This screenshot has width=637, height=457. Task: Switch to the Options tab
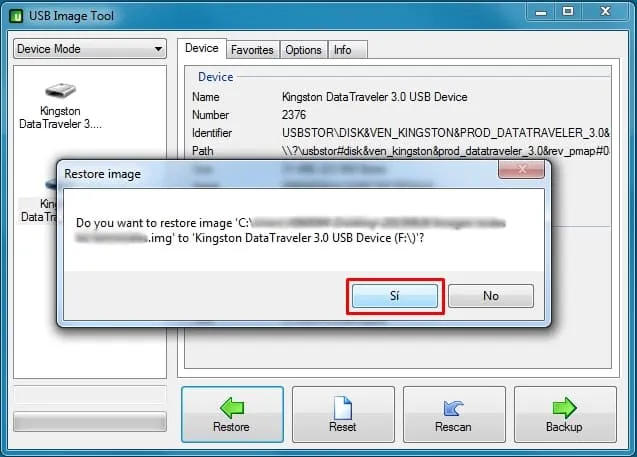tap(303, 50)
